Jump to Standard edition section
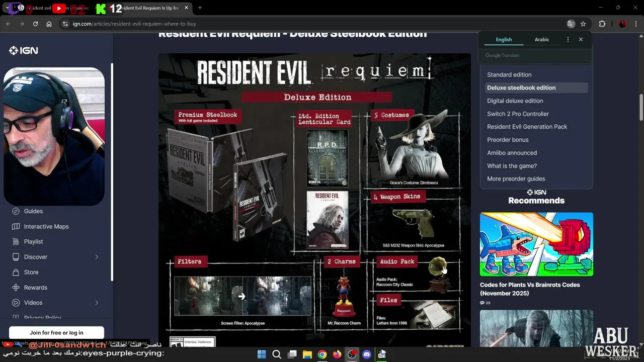The height and width of the screenshot is (362, 644). [509, 74]
